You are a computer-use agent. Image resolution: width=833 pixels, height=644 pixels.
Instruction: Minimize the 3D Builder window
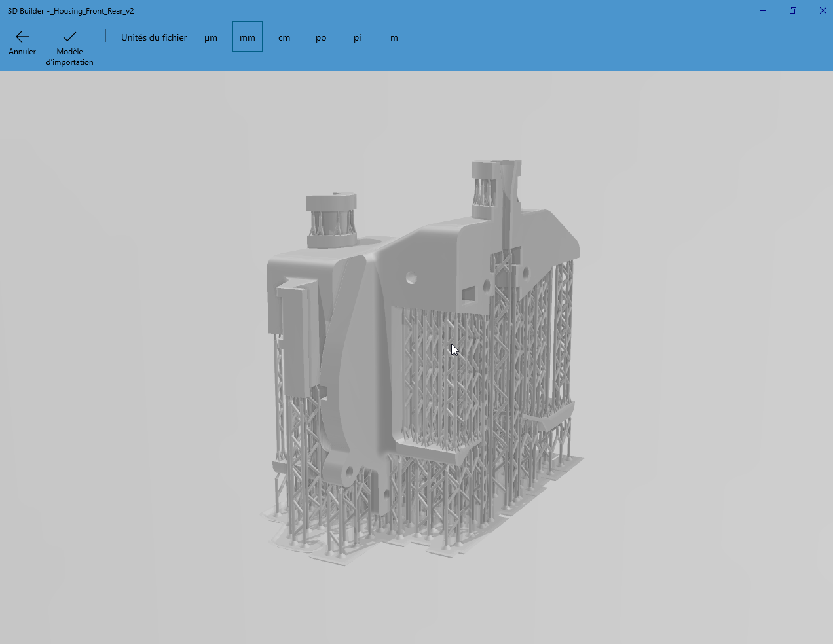[x=763, y=10]
